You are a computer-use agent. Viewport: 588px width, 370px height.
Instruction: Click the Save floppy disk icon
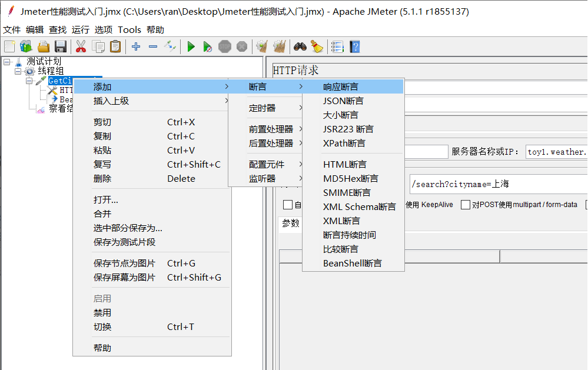click(61, 47)
